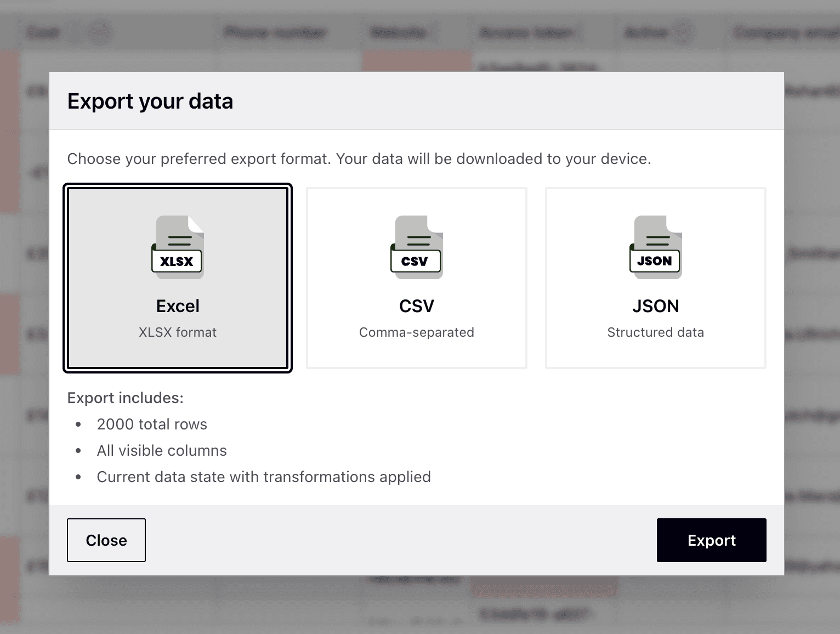Click the dimmed area outside the dialog
840x634 pixels.
(25, 329)
